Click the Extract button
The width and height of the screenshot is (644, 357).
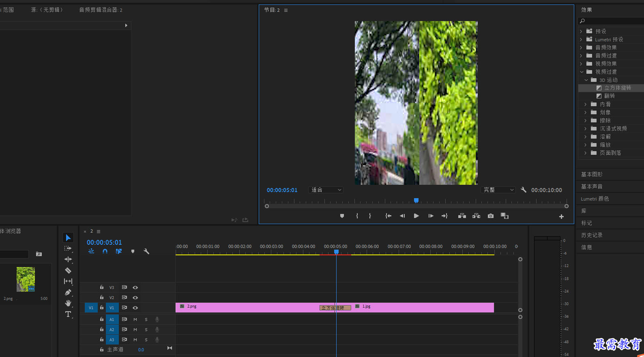476,216
